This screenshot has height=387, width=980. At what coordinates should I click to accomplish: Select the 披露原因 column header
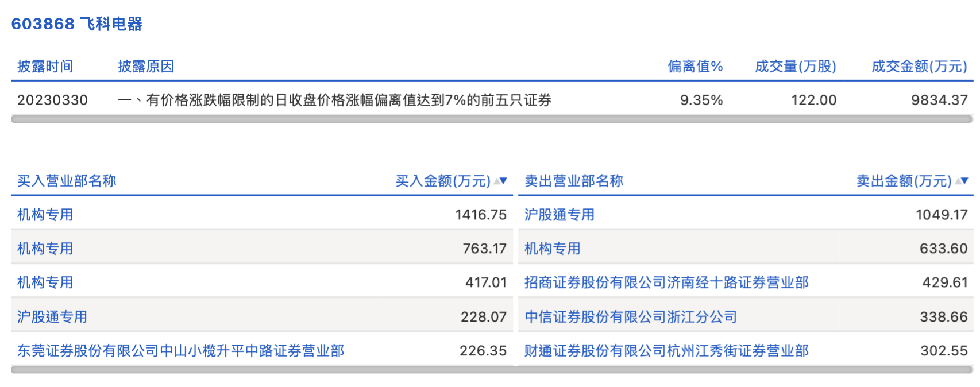146,67
